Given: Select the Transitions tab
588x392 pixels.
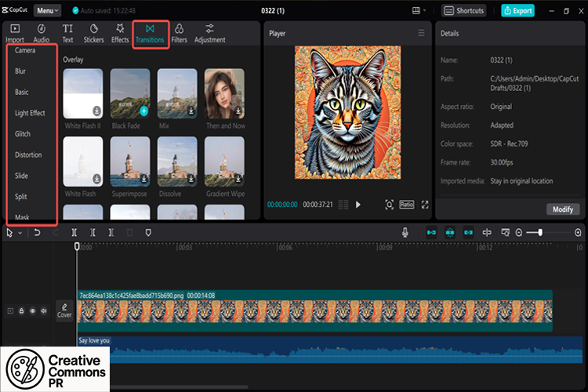Looking at the screenshot, I should pos(150,34).
